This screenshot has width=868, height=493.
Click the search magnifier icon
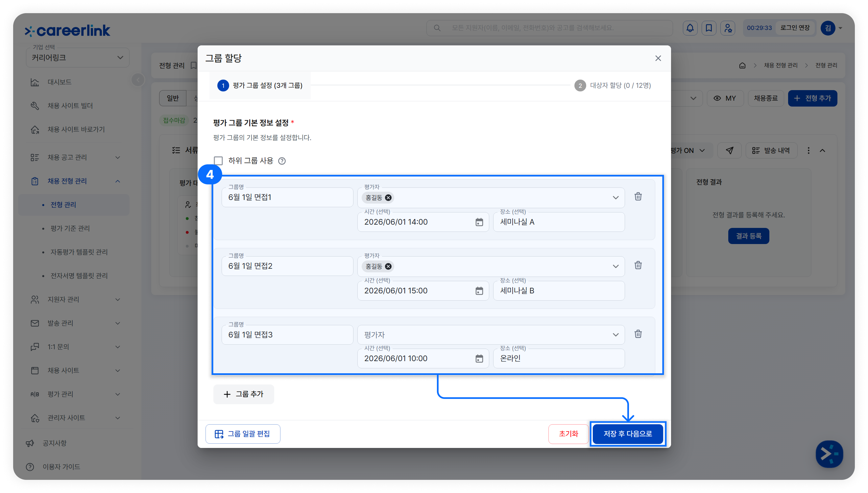[x=437, y=28]
